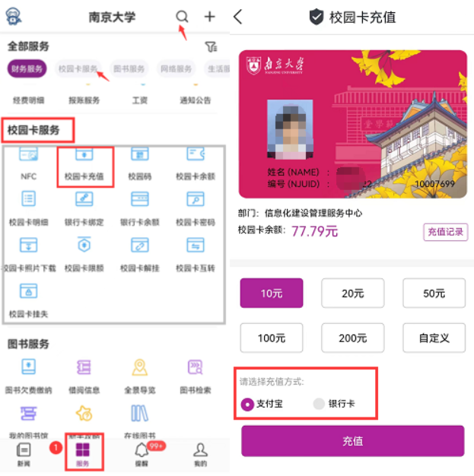Open 校园卡挂失 card loss icon

point(28,291)
